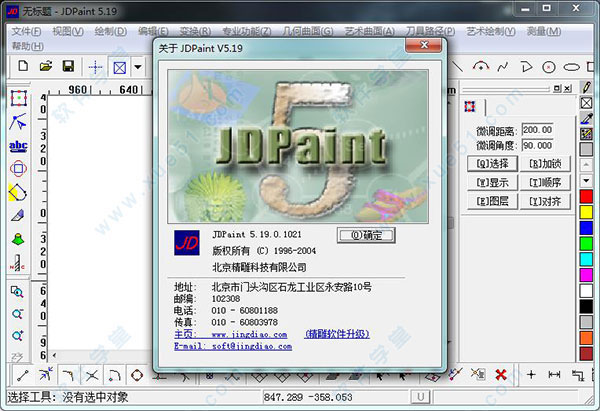The image size is (600, 411).
Task: Select the chamfer corner icon in bottom toolbar
Action: pos(68,375)
